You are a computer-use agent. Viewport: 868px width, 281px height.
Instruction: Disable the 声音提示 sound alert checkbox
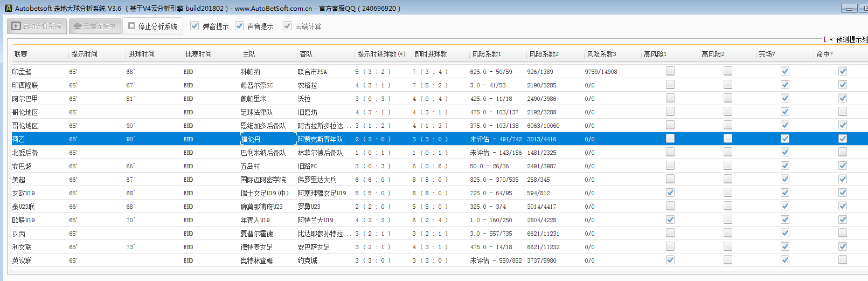(x=240, y=26)
